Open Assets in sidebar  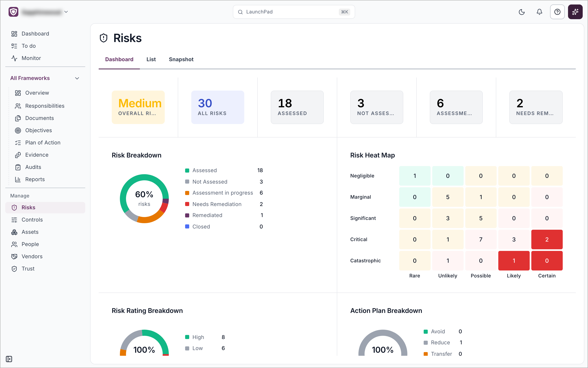tap(45, 232)
